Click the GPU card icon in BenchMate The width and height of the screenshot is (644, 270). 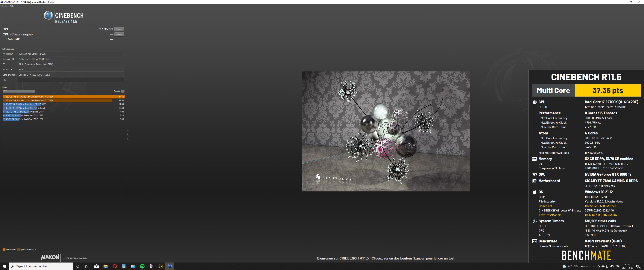(x=534, y=174)
